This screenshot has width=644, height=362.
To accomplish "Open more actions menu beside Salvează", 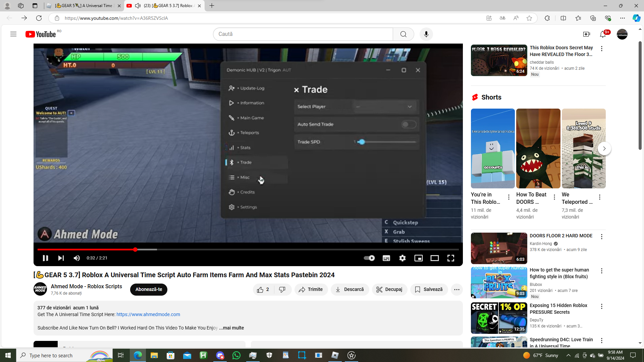I will tap(457, 290).
